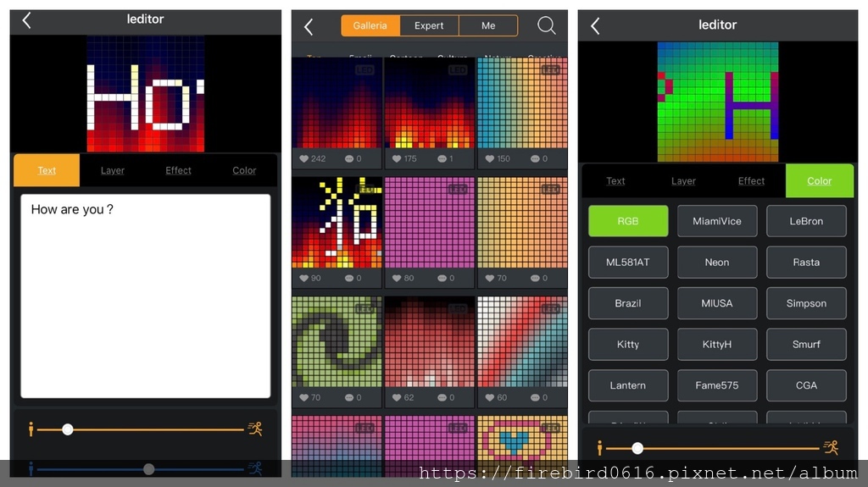This screenshot has width=868, height=487.
Task: Tap back arrow in gallery screen
Action: [x=309, y=26]
